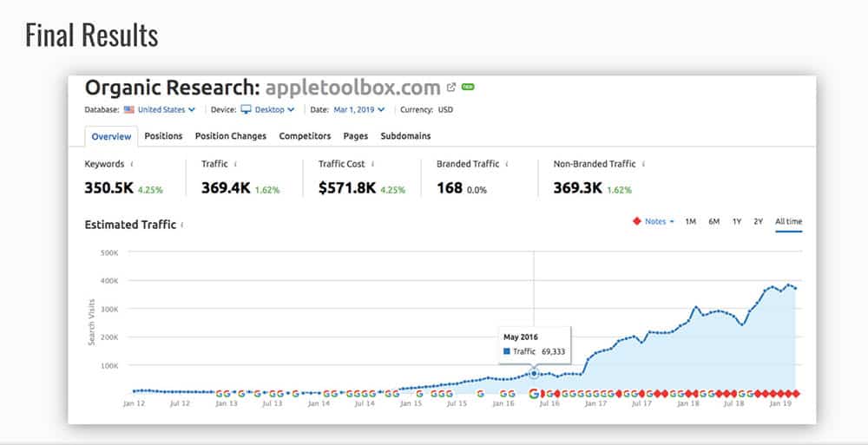
Task: Click the highlighted May 2016 data point
Action: coord(534,374)
